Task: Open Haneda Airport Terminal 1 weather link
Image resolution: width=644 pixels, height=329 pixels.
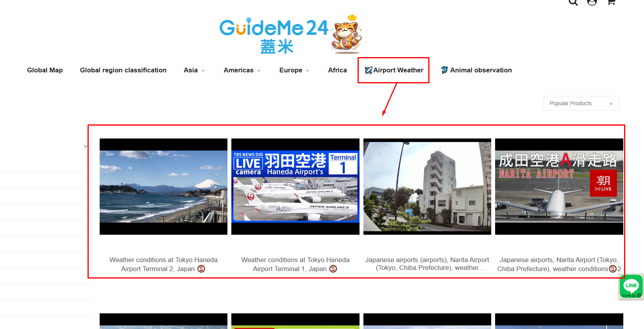Action: pos(295,264)
